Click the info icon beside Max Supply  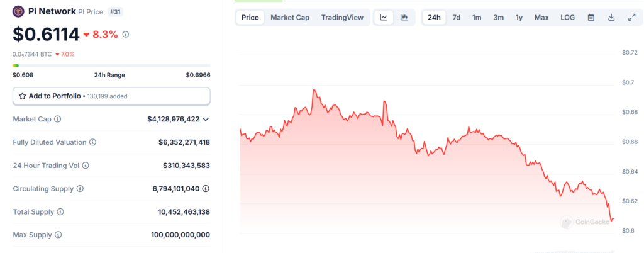point(58,235)
